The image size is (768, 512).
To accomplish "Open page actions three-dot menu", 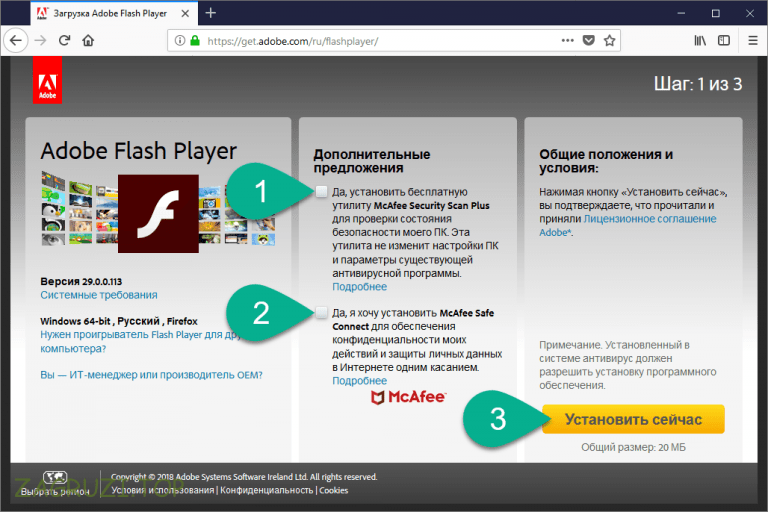I will click(567, 40).
